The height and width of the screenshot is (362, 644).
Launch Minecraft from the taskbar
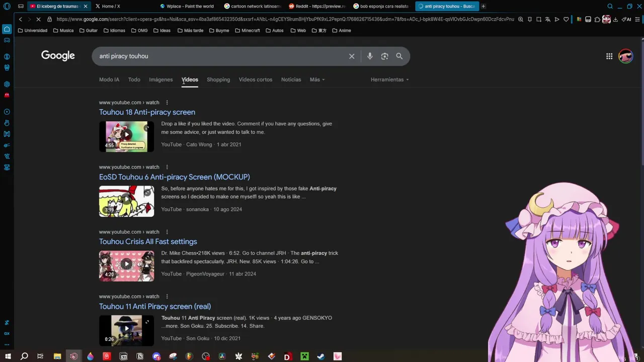304,356
